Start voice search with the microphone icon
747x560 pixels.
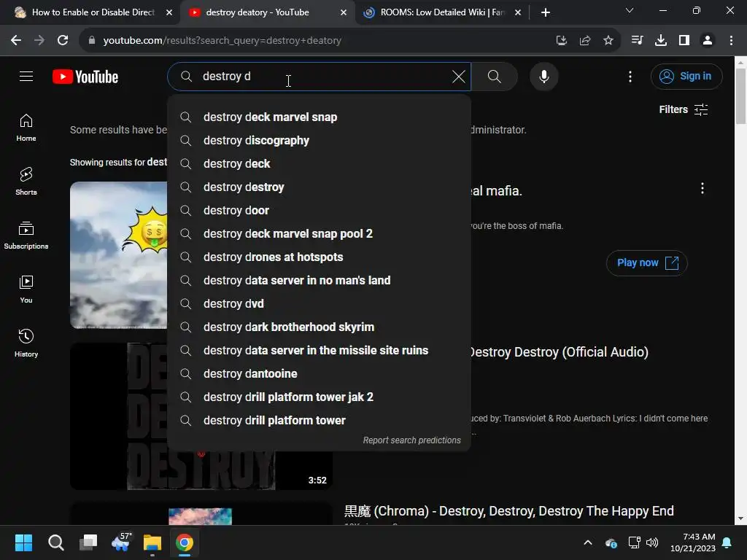[x=544, y=76]
